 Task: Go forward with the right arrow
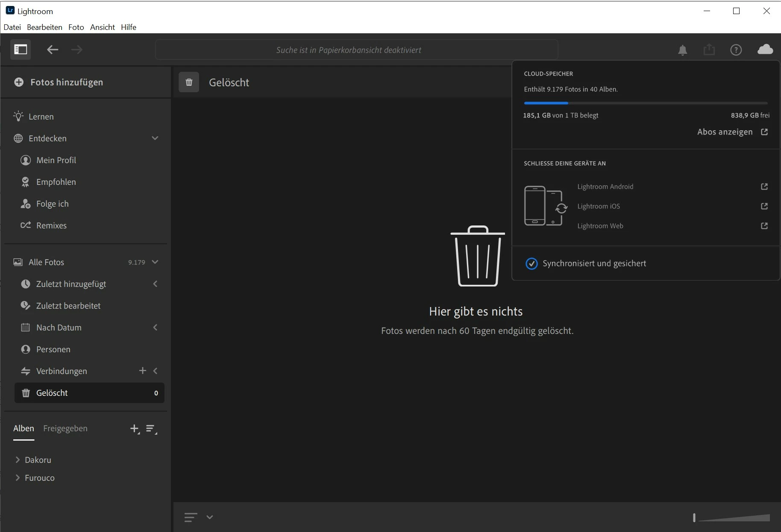point(77,50)
